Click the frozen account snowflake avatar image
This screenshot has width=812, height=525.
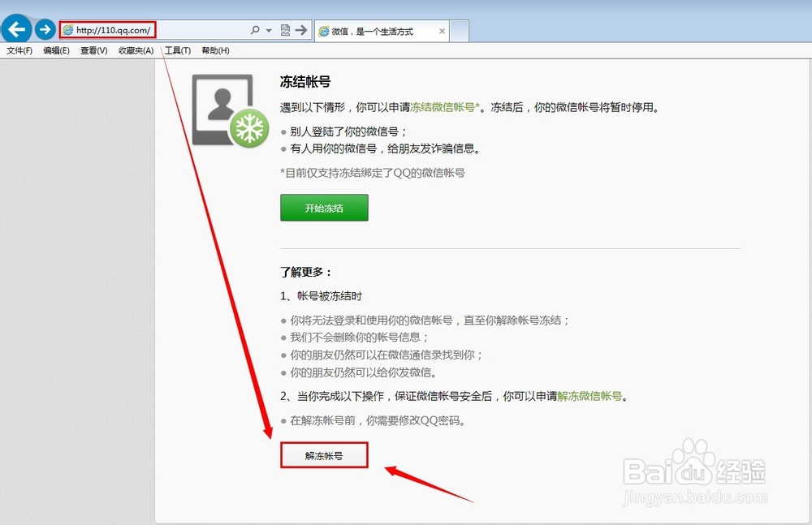231,111
